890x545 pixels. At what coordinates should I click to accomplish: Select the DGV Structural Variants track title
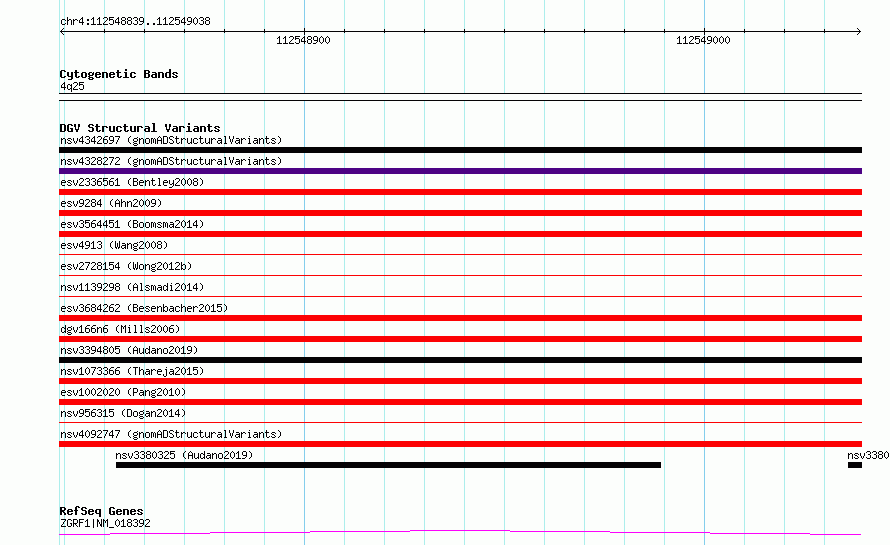140,128
